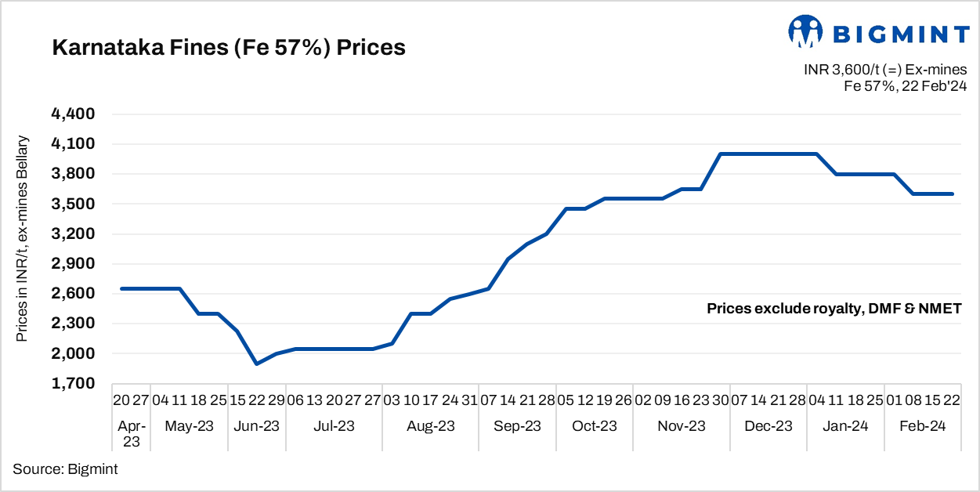Select the chart title Karnataka Fines Prices
Image resolution: width=980 pixels, height=492 pixels.
[228, 48]
